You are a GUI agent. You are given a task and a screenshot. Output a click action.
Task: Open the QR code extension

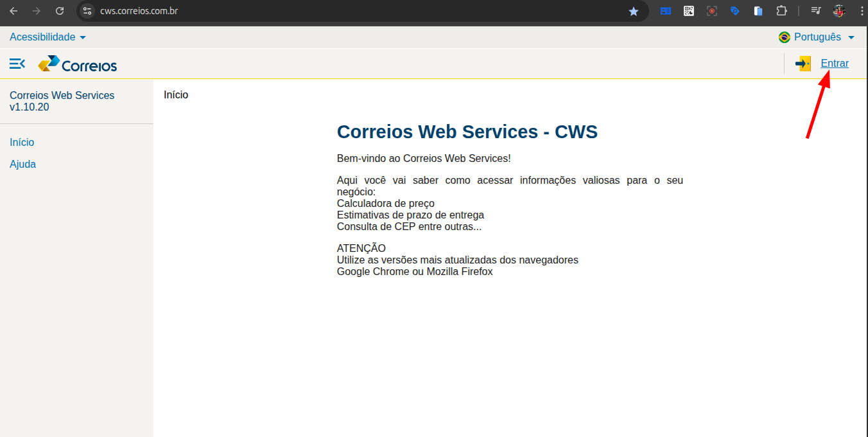[689, 11]
